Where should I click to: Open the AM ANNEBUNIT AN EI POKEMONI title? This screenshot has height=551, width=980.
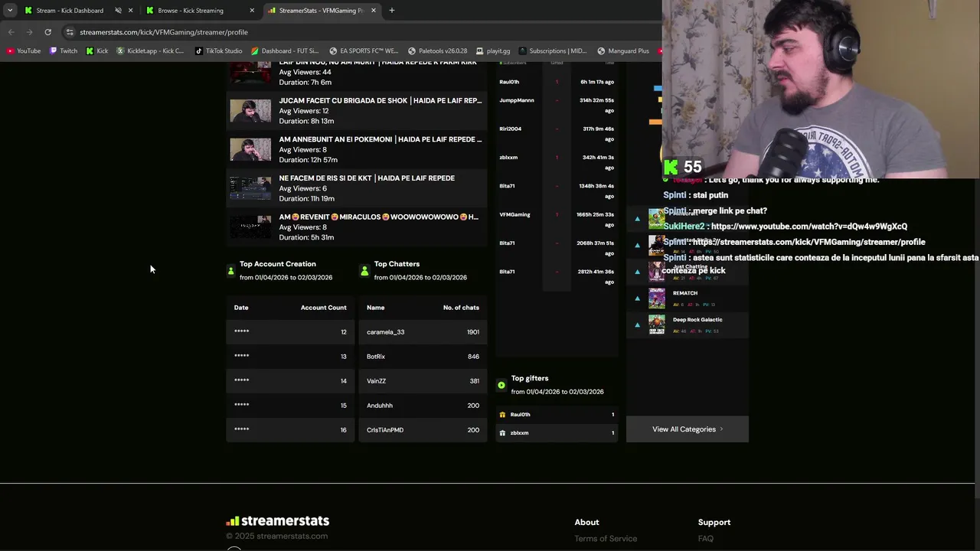pyautogui.click(x=381, y=139)
